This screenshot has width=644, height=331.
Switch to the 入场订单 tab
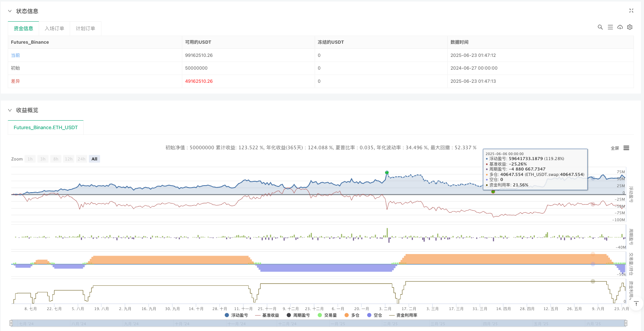tap(54, 29)
